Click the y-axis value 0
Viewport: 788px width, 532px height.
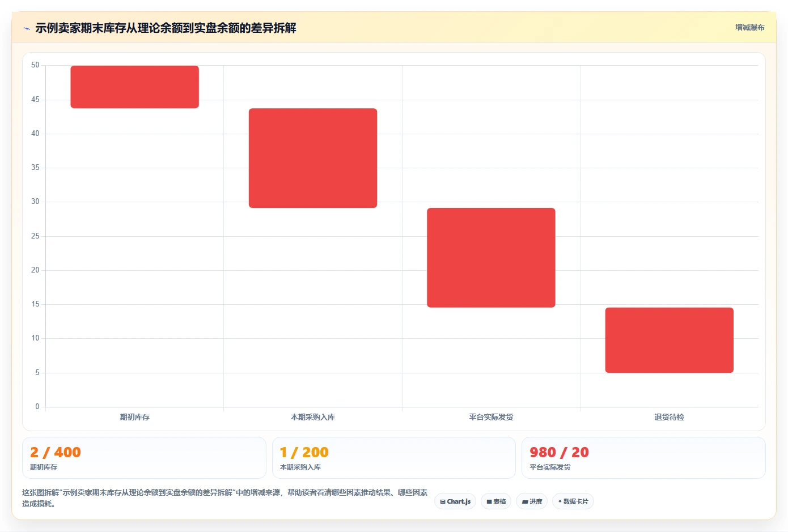pos(37,407)
